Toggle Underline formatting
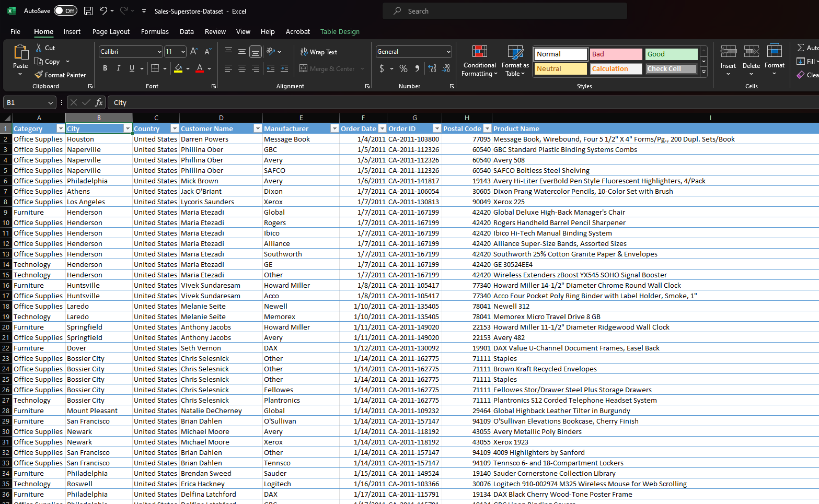This screenshot has height=504, width=819. (132, 68)
